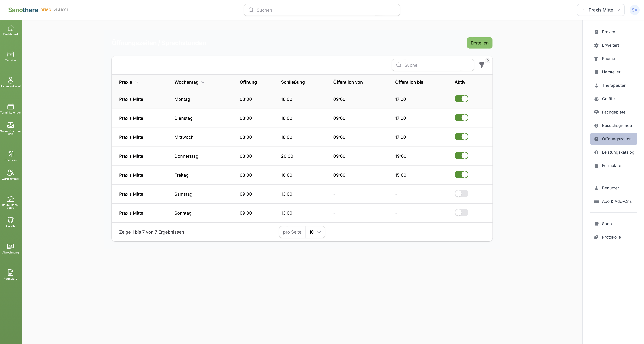The image size is (644, 344).
Task: Open the SA user avatar
Action: pos(634,10)
